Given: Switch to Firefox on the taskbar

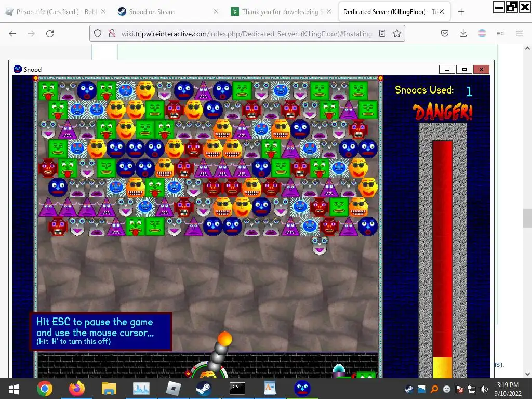Looking at the screenshot, I should [x=77, y=389].
